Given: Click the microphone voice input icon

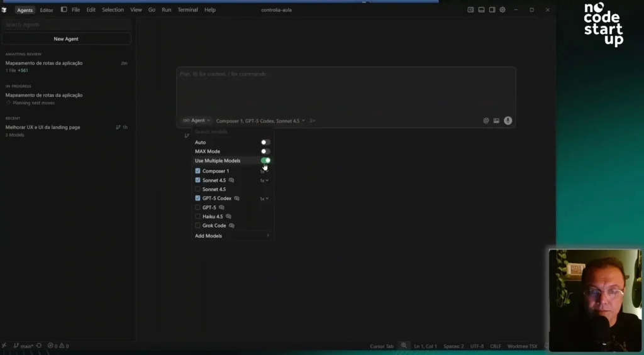Looking at the screenshot, I should (508, 121).
